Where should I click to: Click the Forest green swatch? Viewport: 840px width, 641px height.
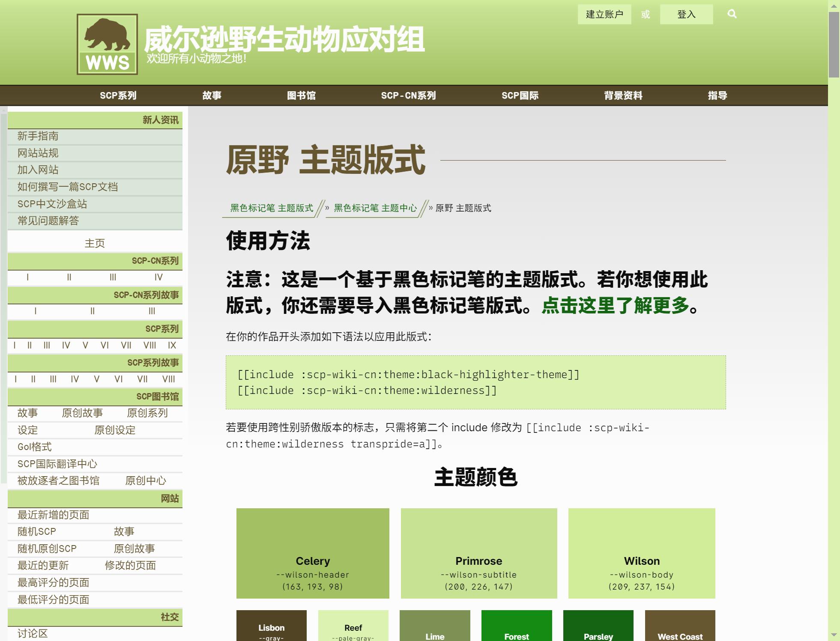tap(516, 626)
